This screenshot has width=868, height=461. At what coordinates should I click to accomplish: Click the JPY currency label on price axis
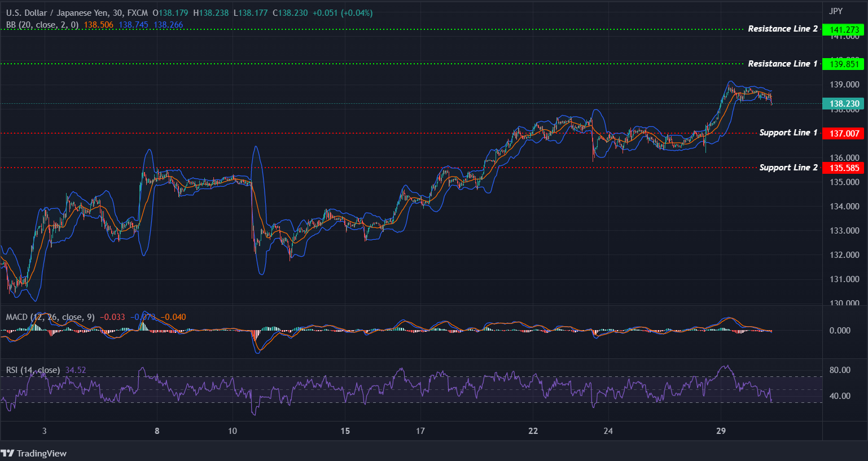[837, 10]
